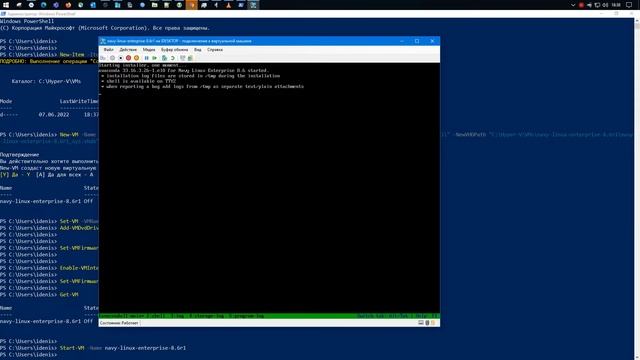
Task: Open the Windows Start menu
Action: point(6,5)
